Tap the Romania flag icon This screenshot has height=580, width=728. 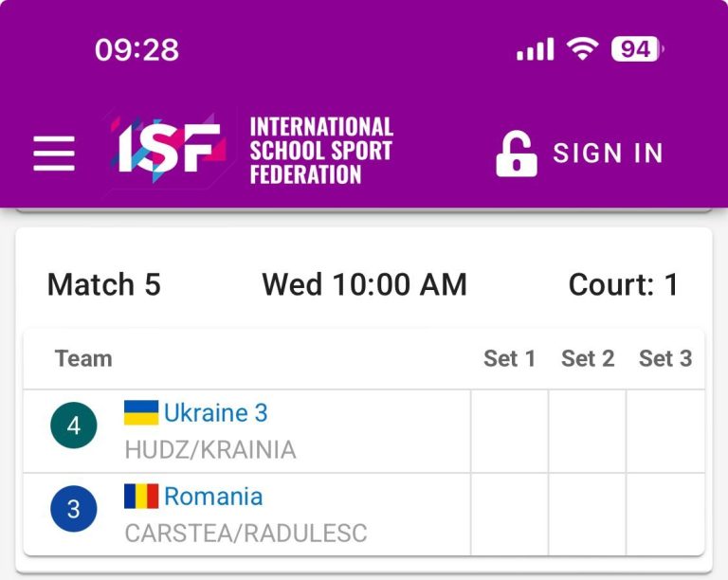click(141, 496)
